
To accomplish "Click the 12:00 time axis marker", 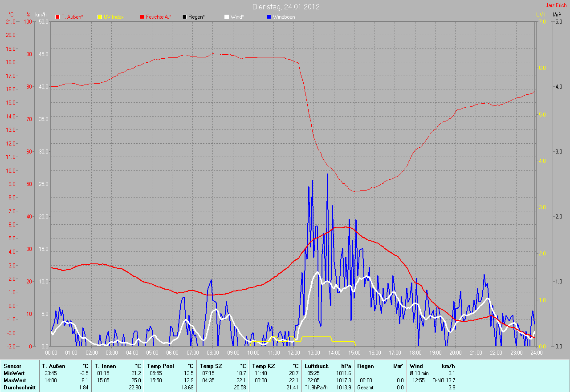I will point(293,352).
